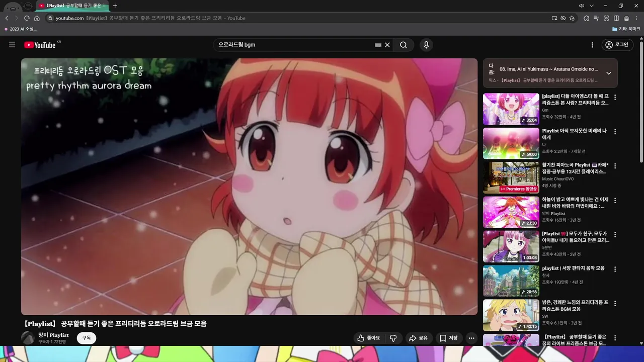
Task: Play the 35:04 thumbnail video
Action: click(x=511, y=109)
